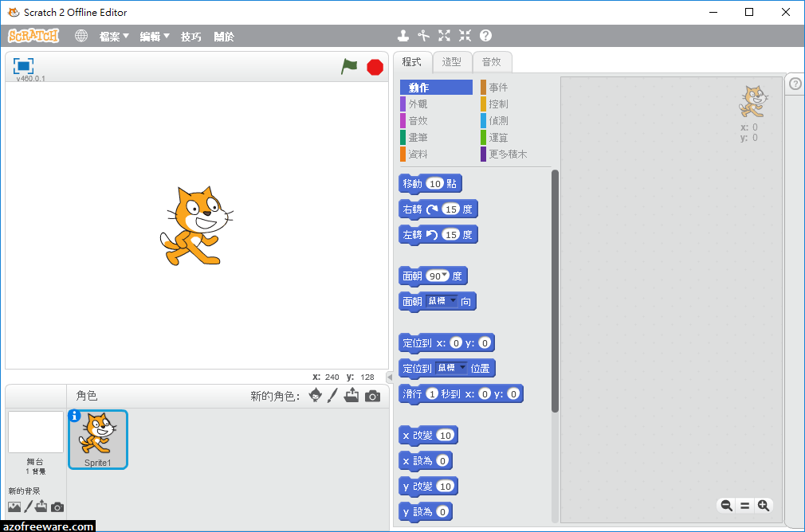
Task: Upload sprite from file
Action: tap(351, 396)
